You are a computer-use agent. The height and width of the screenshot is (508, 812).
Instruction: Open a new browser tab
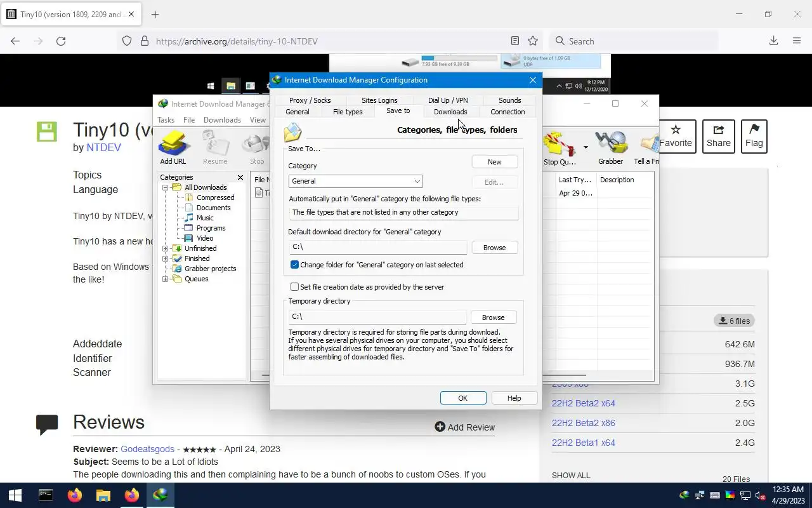155,14
